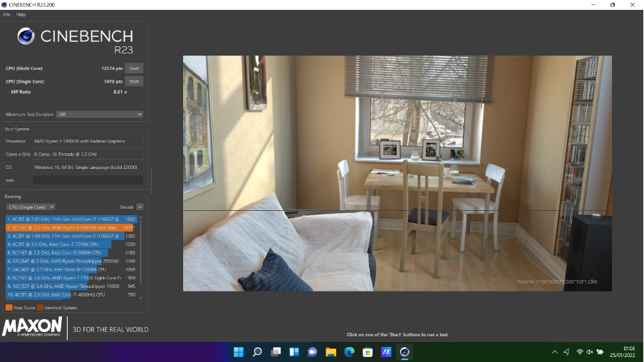Start the CPU Multi Core test
Viewport: 644px width, 362px height.
(134, 68)
